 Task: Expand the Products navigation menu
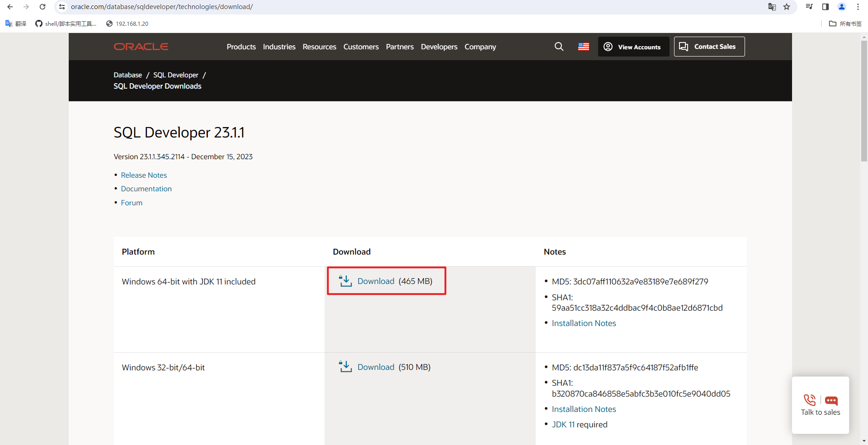click(x=241, y=47)
